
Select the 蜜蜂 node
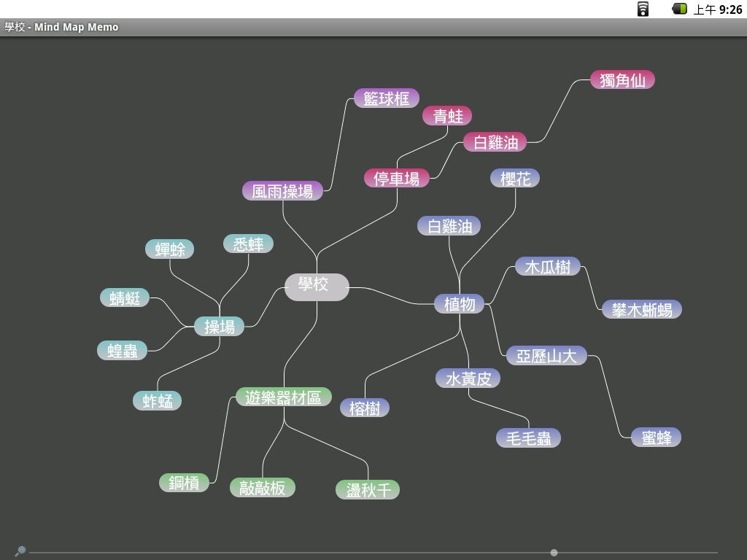656,437
